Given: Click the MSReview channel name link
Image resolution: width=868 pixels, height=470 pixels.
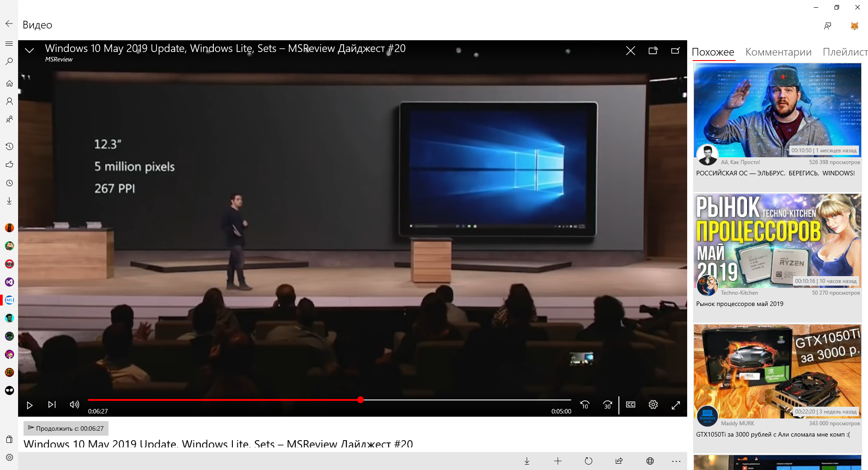Looking at the screenshot, I should [59, 60].
